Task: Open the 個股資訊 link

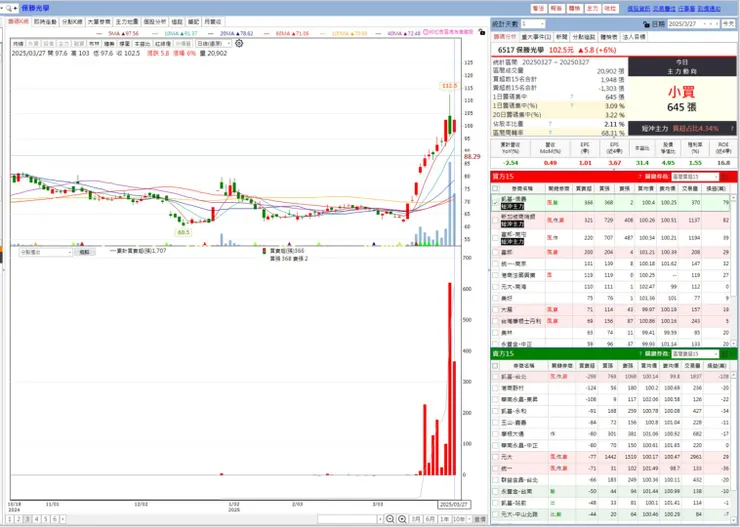Action: [639, 8]
